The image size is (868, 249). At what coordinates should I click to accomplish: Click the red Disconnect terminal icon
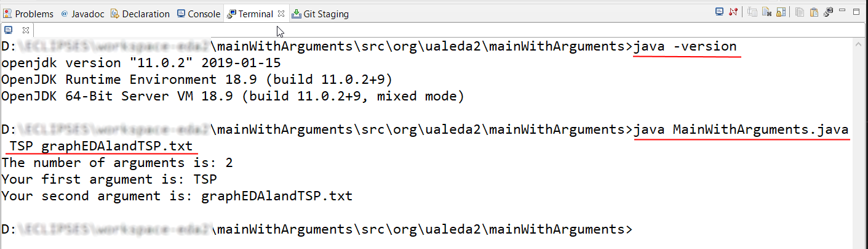[x=733, y=12]
